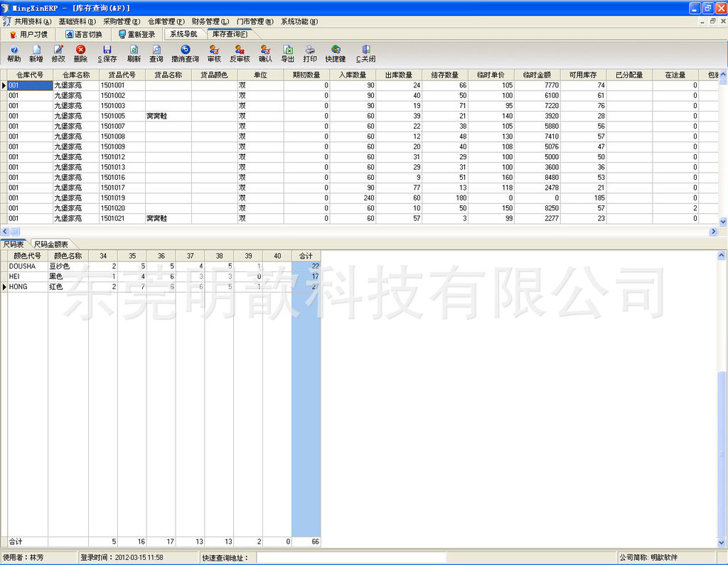Open the 仓库管理(F) menu
The image size is (728, 565).
pos(166,21)
